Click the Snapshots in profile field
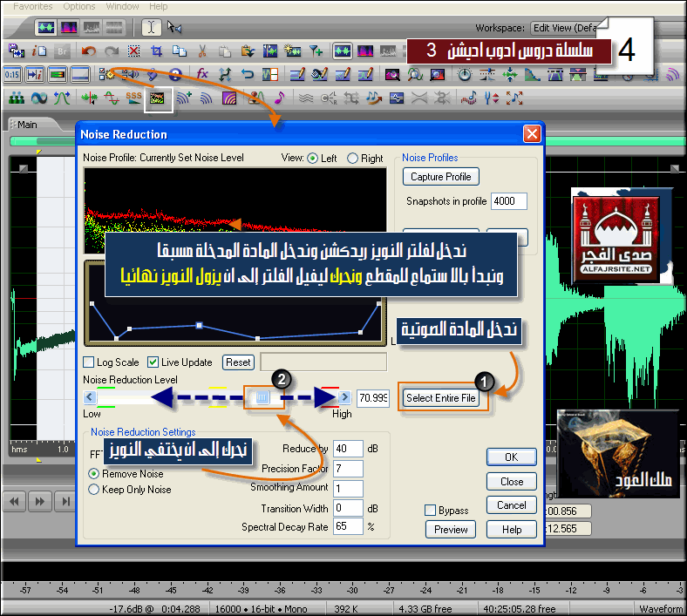Image resolution: width=687 pixels, height=616 pixels. [x=508, y=201]
